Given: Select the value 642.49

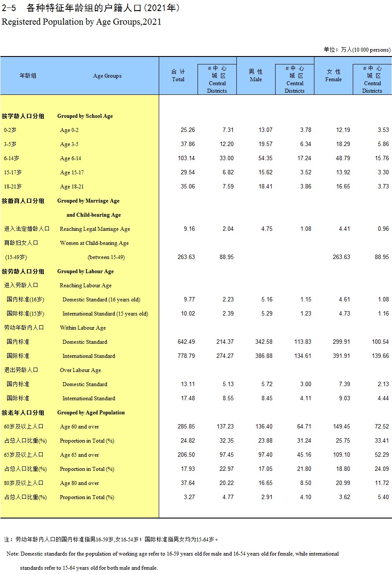Looking at the screenshot, I should pos(186,342).
